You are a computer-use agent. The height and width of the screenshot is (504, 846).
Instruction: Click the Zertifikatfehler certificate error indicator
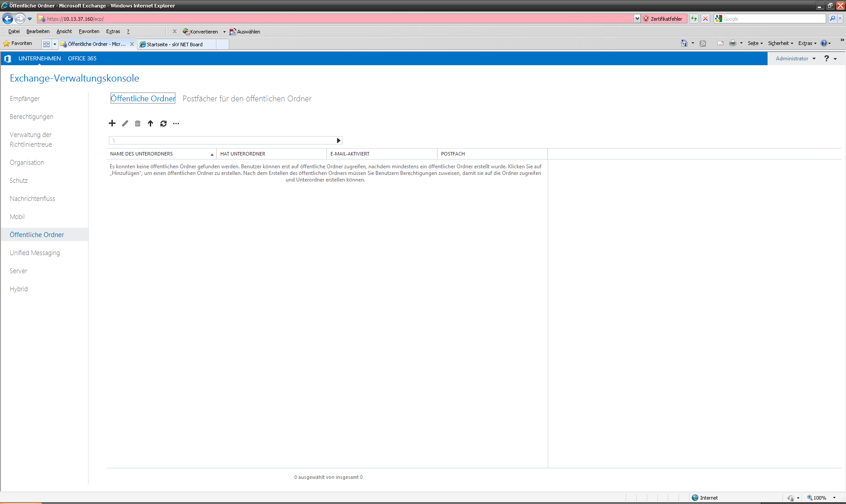pos(663,19)
